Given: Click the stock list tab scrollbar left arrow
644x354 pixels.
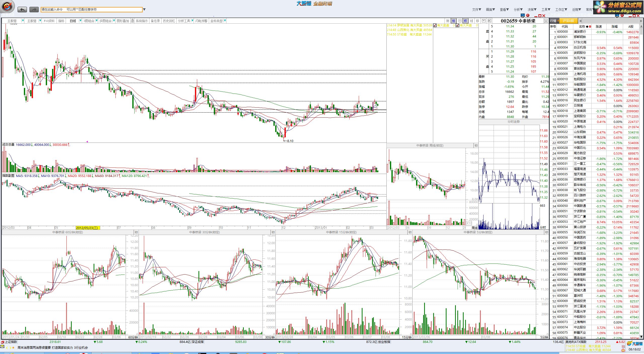Looking at the screenshot, I should [580, 21].
